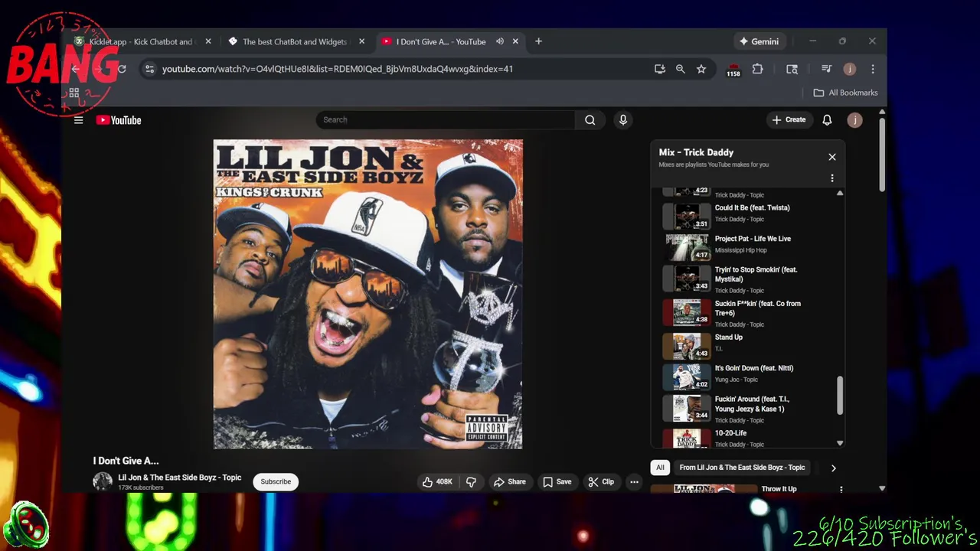Go to YouTube home via logo
Screen dimensions: 980x551
pyautogui.click(x=119, y=120)
